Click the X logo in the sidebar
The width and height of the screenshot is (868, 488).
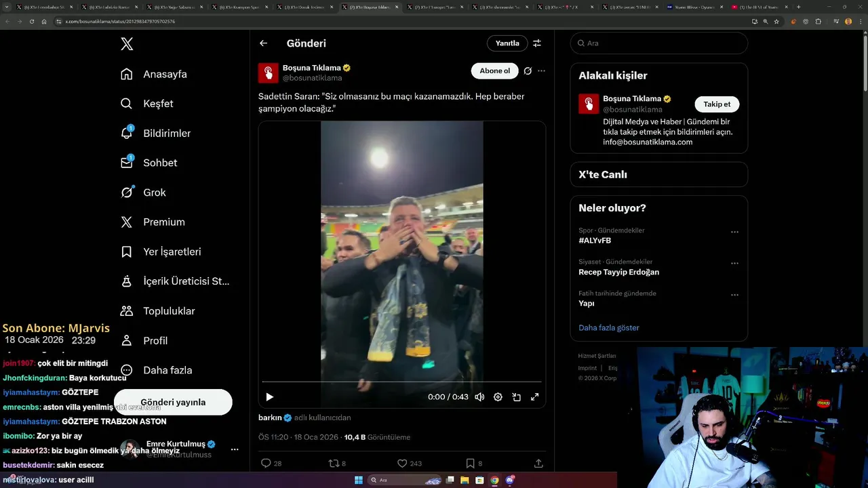pyautogui.click(x=127, y=45)
